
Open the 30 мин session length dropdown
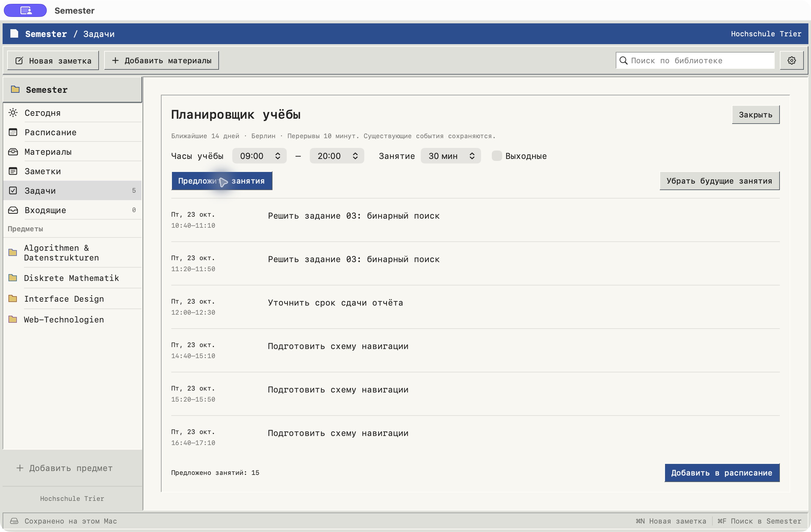point(451,156)
